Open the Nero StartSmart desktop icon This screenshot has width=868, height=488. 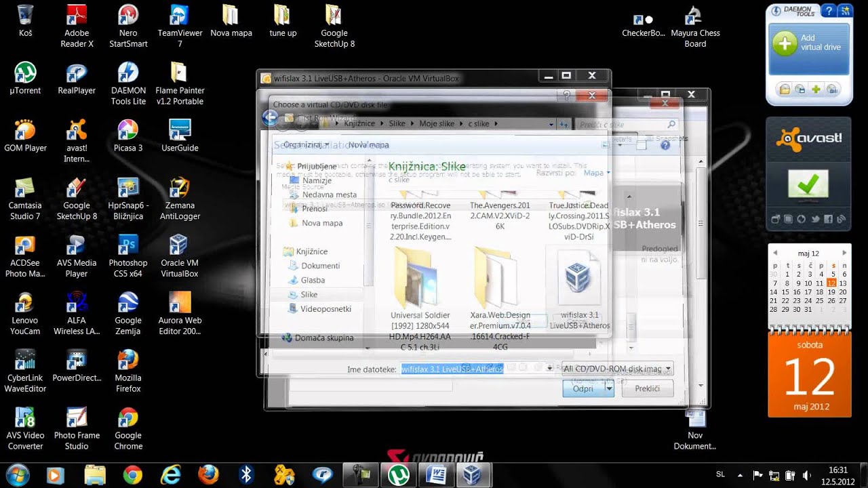pos(128,26)
